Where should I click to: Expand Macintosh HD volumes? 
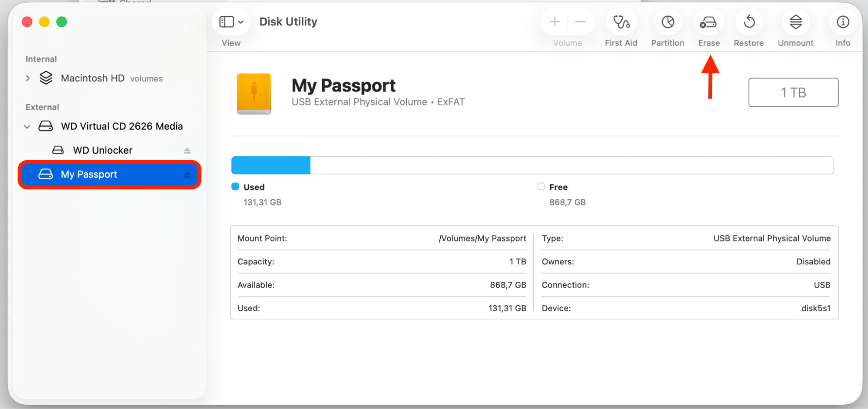28,79
